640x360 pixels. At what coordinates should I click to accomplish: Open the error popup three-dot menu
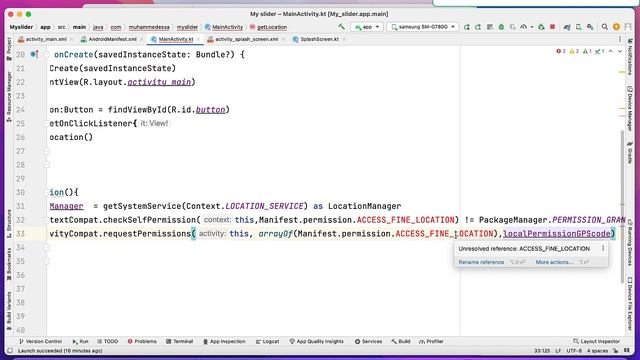(603, 248)
